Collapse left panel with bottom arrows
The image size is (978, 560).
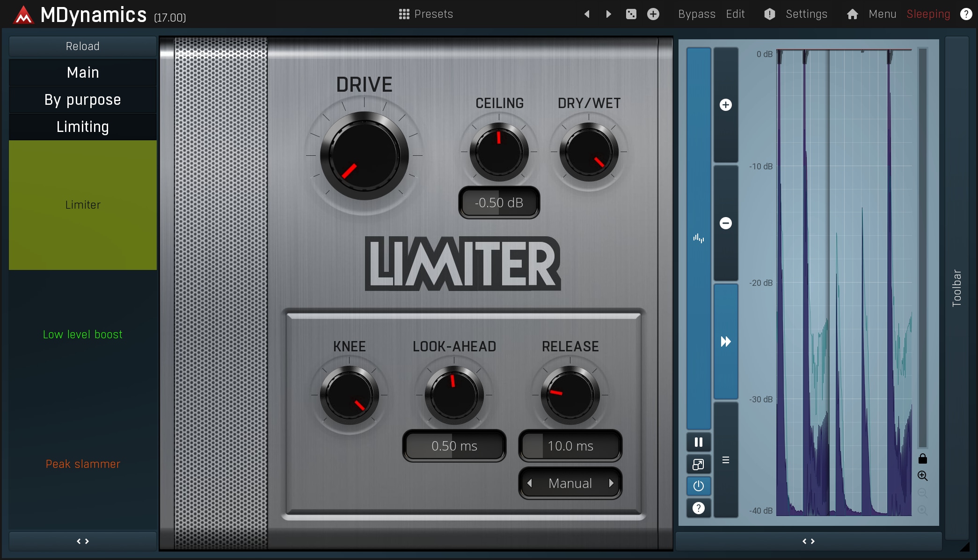pyautogui.click(x=83, y=541)
